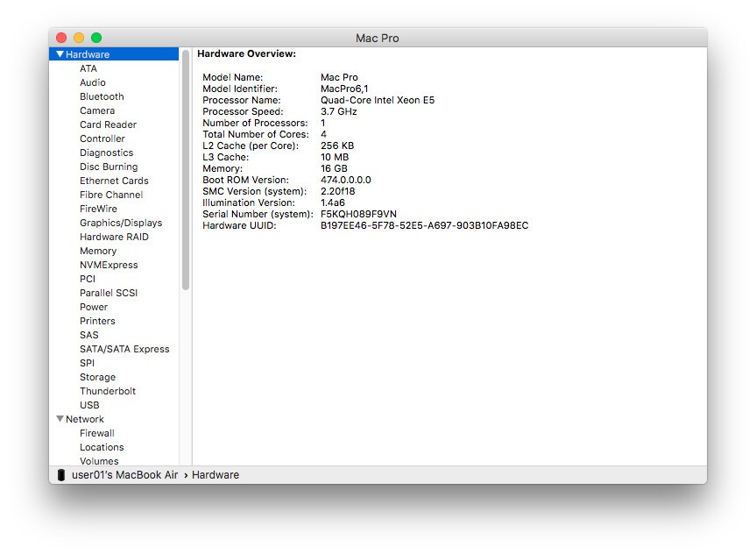Select the NVMExpress sidebar item

[109, 265]
